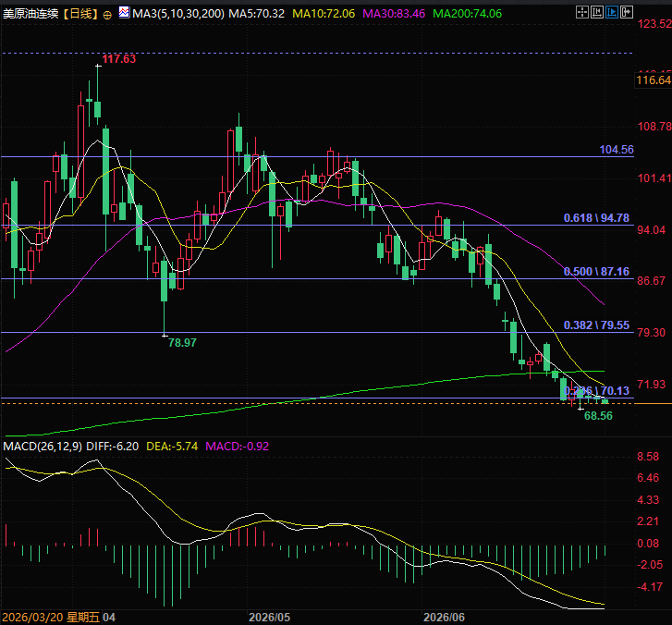This screenshot has height=625, width=672.
Task: Click the 6.46 MACD axis label
Action: 648,478
